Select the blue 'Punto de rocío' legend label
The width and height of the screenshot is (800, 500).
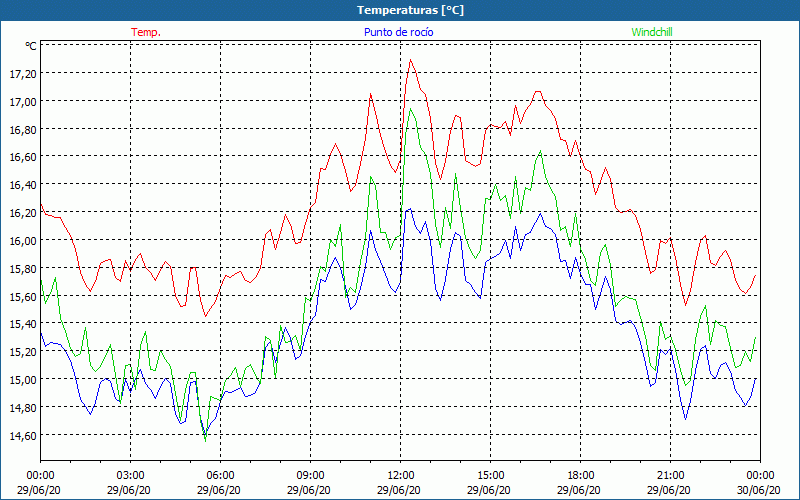(398, 32)
